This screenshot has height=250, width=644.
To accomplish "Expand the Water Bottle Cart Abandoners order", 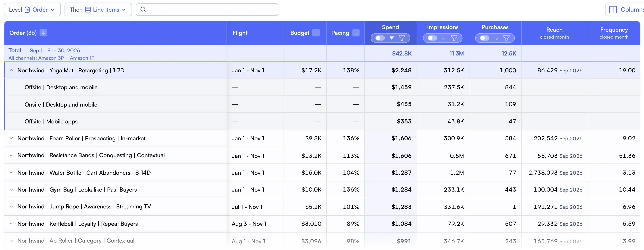I will tap(11, 173).
